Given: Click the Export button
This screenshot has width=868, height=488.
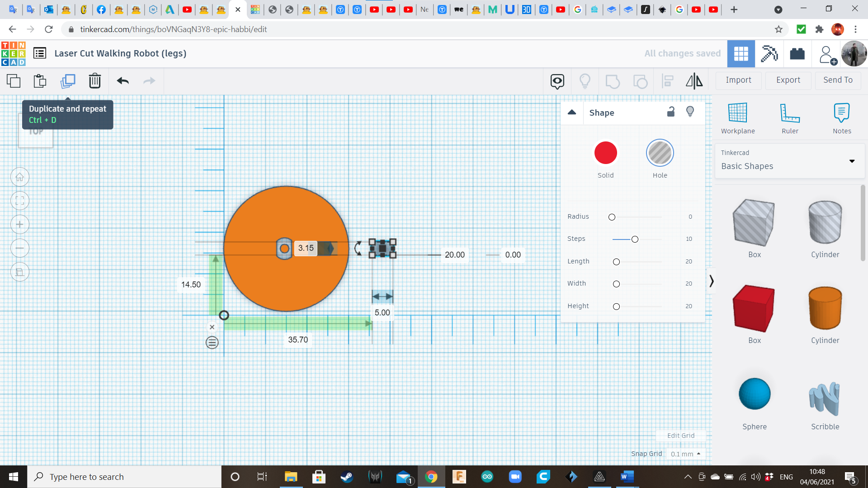Looking at the screenshot, I should pos(788,80).
